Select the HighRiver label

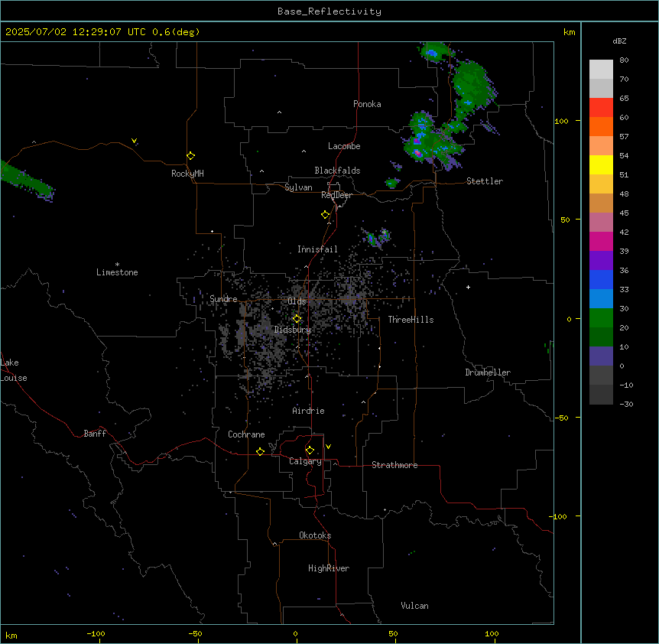click(x=329, y=568)
